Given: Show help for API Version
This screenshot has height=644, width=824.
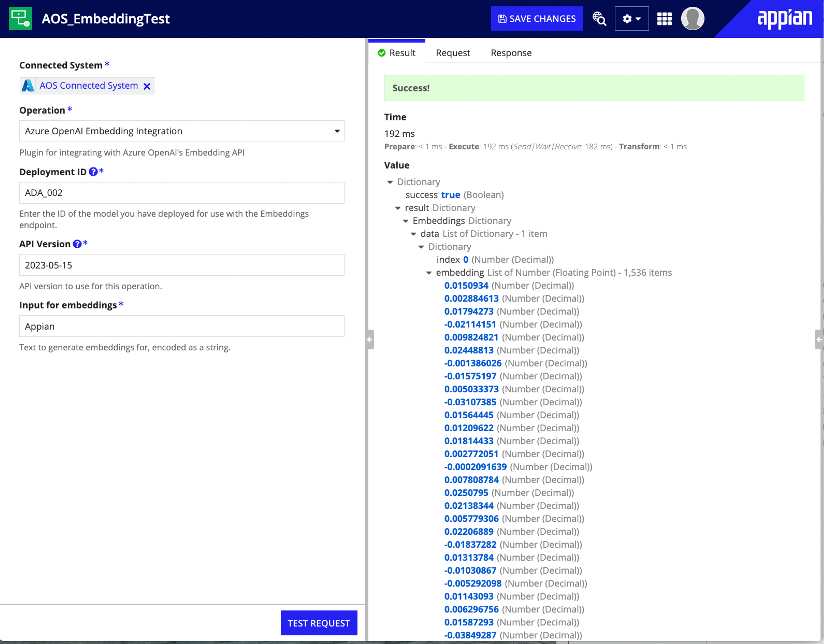Looking at the screenshot, I should (77, 244).
